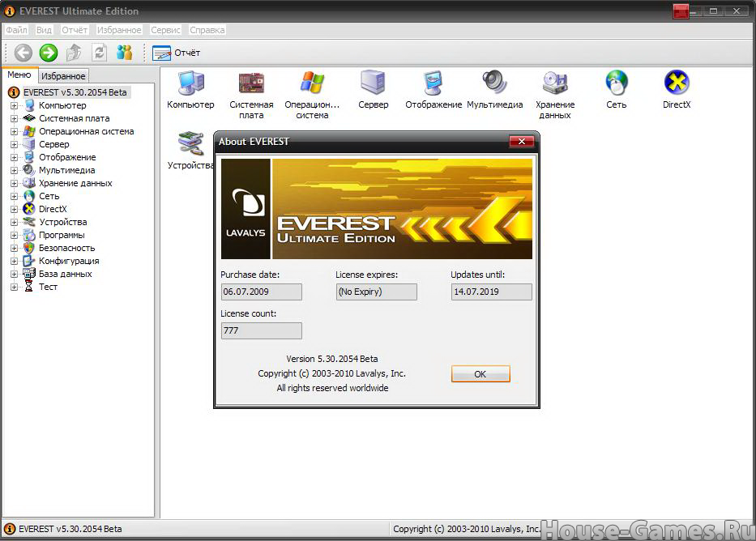Image resolution: width=756 pixels, height=541 pixels.
Task: Select DirectX tree item
Action: [x=53, y=209]
